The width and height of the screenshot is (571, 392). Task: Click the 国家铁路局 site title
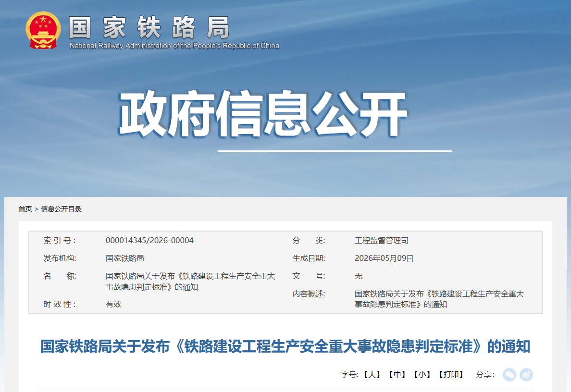[x=149, y=27]
